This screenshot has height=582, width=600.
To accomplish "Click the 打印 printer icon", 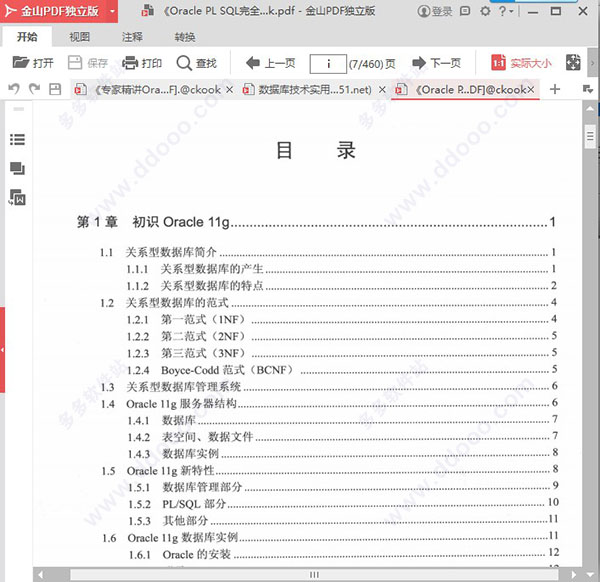I will pos(130,63).
